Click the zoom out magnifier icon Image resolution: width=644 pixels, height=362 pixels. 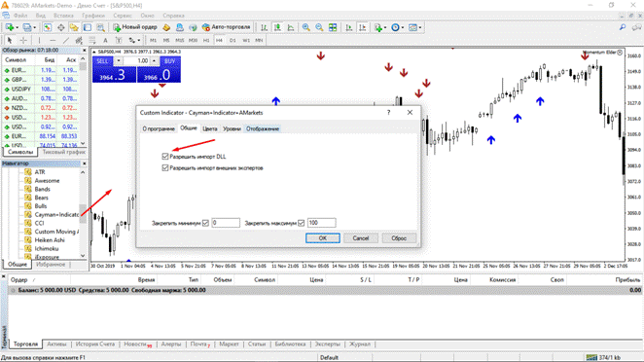(x=319, y=27)
